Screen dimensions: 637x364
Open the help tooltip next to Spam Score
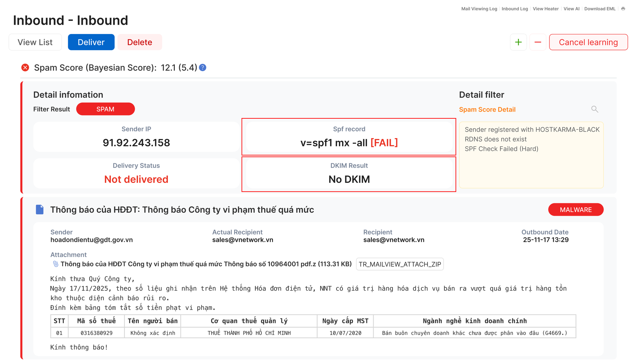pyautogui.click(x=203, y=67)
